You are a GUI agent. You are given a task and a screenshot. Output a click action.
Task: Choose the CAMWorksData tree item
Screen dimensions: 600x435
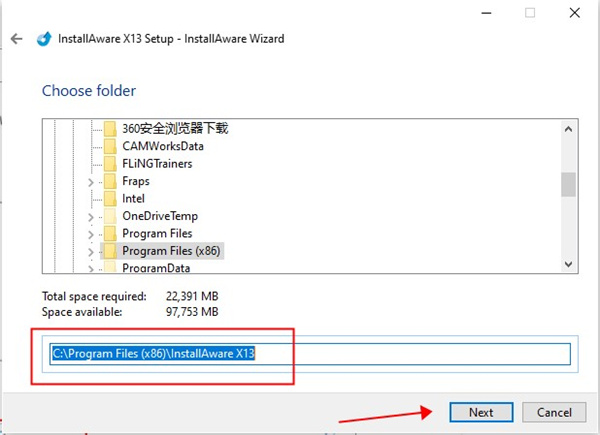click(x=163, y=146)
